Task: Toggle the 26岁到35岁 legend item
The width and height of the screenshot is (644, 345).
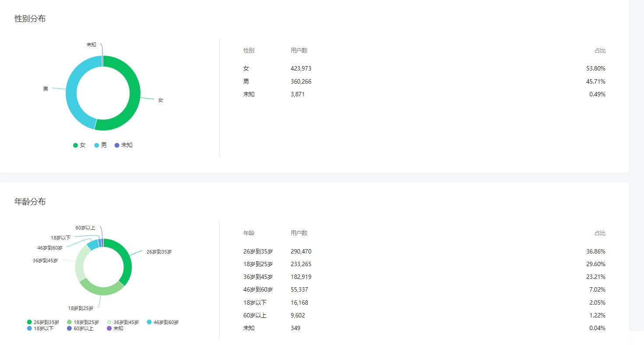Action: point(43,322)
